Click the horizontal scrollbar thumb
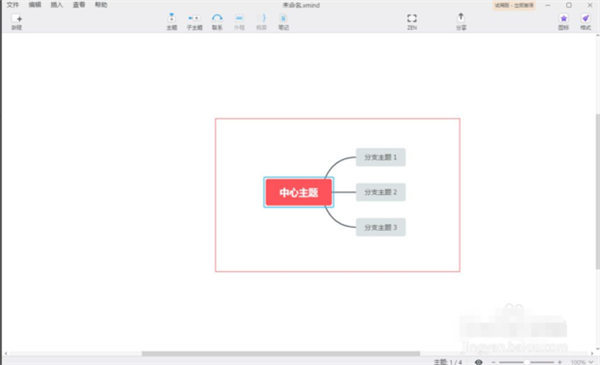Screen dimensions: 600x365 pos(281,354)
